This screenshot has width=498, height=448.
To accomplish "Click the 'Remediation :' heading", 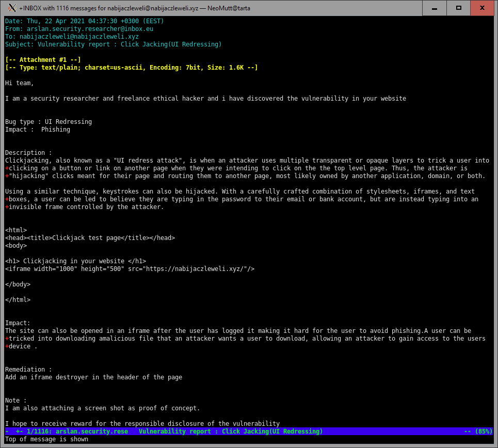I will 28,370.
